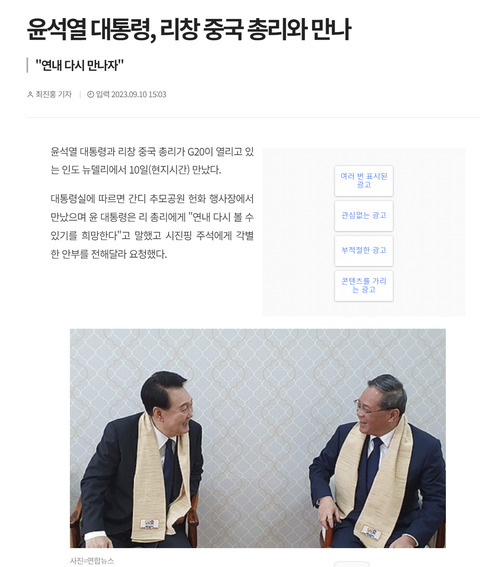Click the badge on right man's scarf
The image size is (480, 567).
pyautogui.click(x=371, y=532)
